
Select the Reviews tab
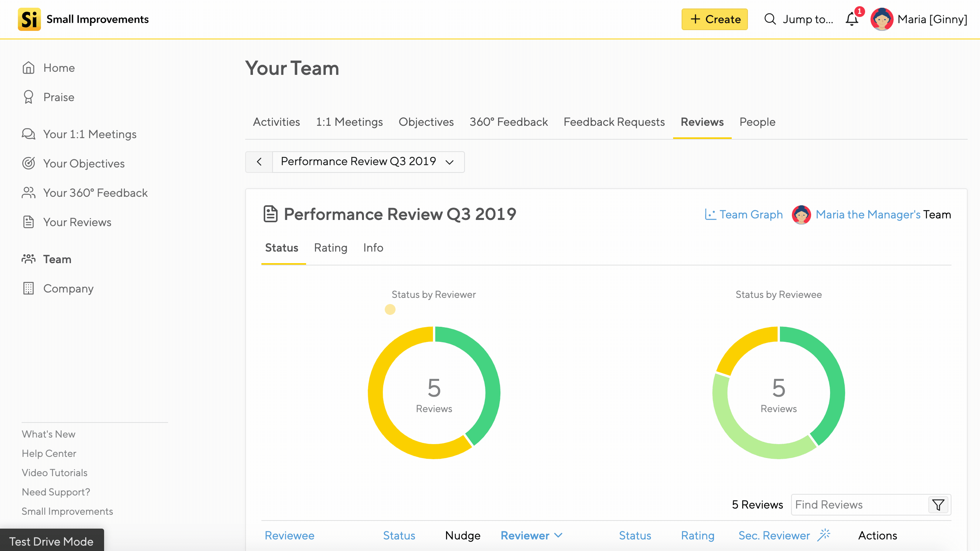(x=702, y=122)
